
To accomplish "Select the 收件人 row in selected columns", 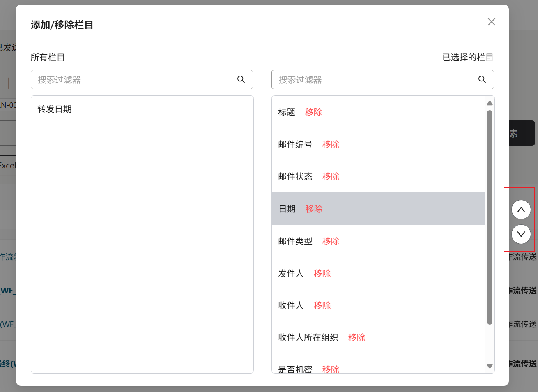I will pos(291,306).
